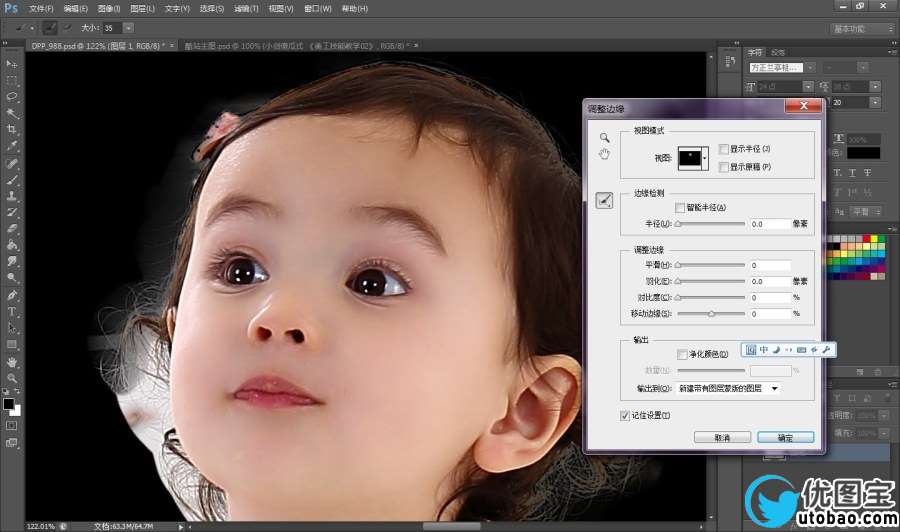Screen dimensions: 900x532
Task: Switch to the 字符 Character panel tab
Action: point(755,52)
